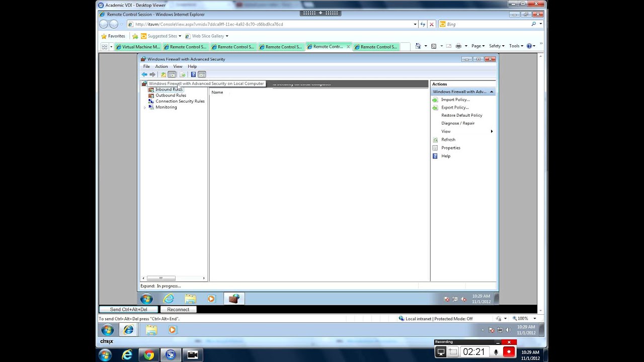Open the Help menu in console menu bar
This screenshot has height=362, width=644.
[x=192, y=66]
